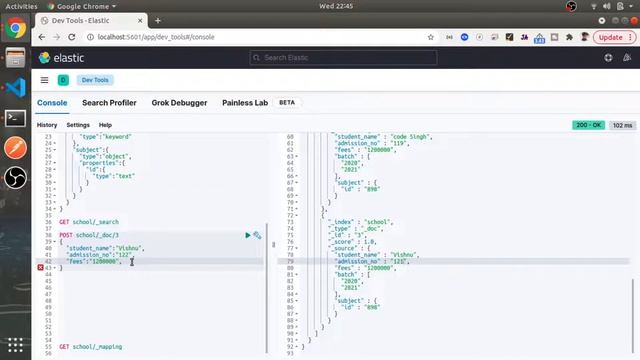
Task: Collapse the subject fold at line 85
Action: pyautogui.click(x=296, y=300)
